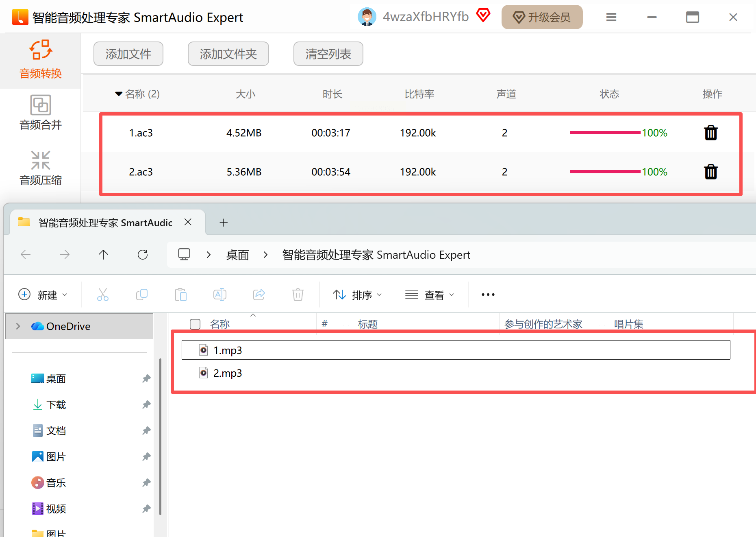Click the Rename icon in Explorer toolbar

click(x=220, y=295)
